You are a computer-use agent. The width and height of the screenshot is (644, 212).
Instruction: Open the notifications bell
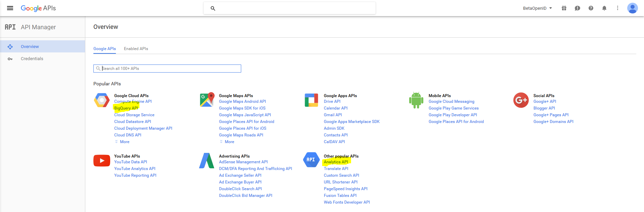(604, 8)
